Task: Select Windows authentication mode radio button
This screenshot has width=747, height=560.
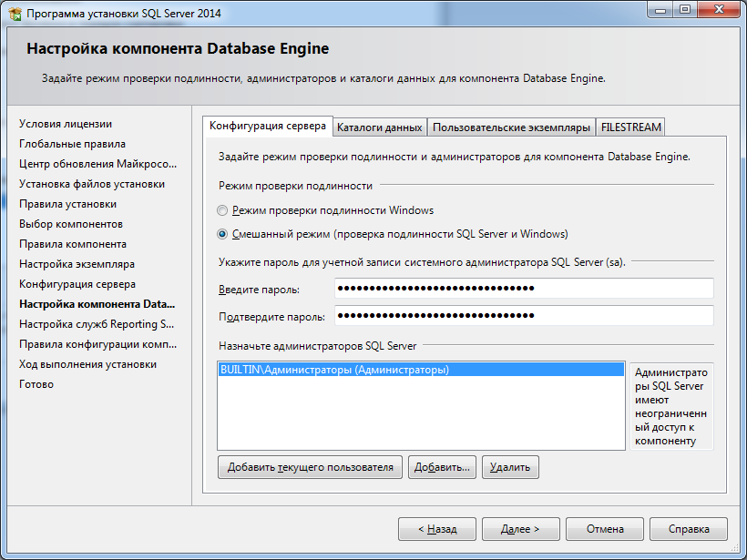Action: (222, 210)
